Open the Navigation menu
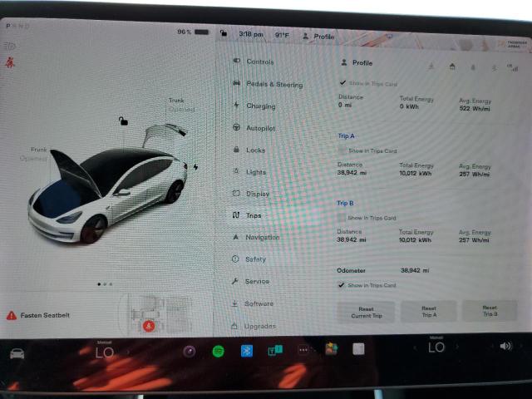 256,237
